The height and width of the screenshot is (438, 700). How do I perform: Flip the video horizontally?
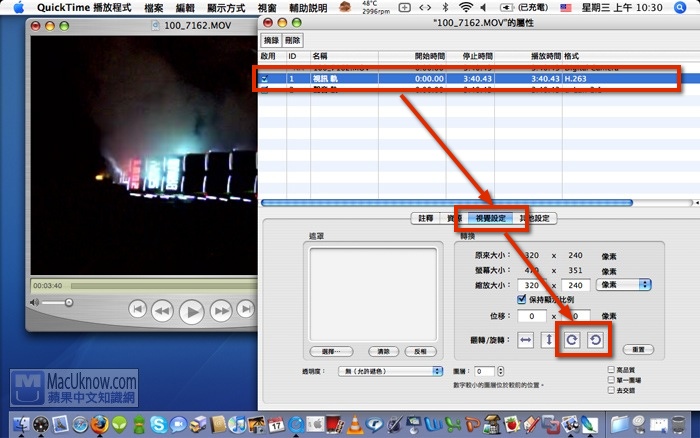[x=525, y=340]
